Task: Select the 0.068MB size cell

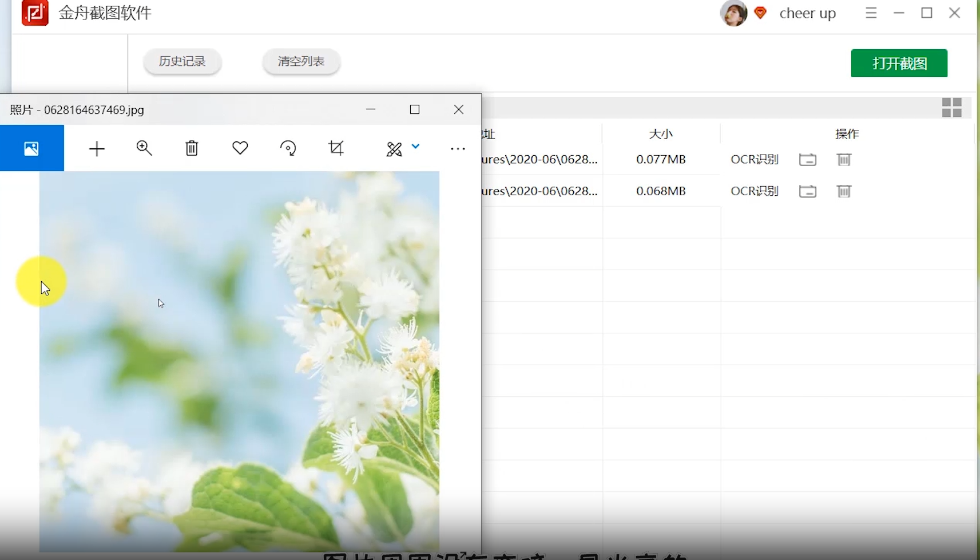Action: pyautogui.click(x=661, y=191)
